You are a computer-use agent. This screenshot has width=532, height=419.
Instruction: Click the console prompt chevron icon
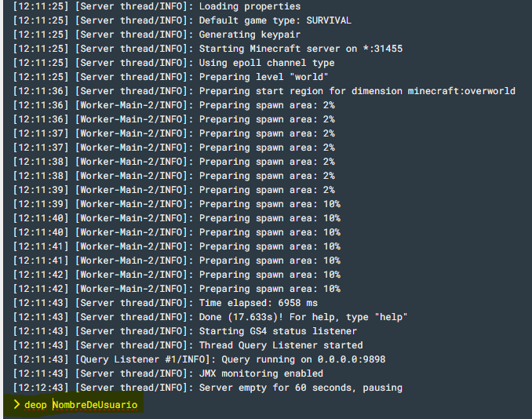click(x=16, y=404)
